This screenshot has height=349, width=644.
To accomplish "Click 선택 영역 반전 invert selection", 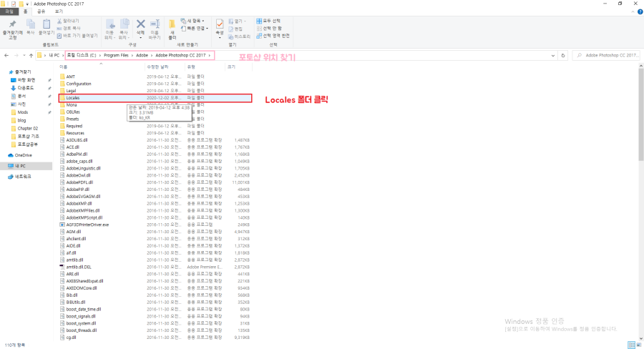I will point(273,36).
